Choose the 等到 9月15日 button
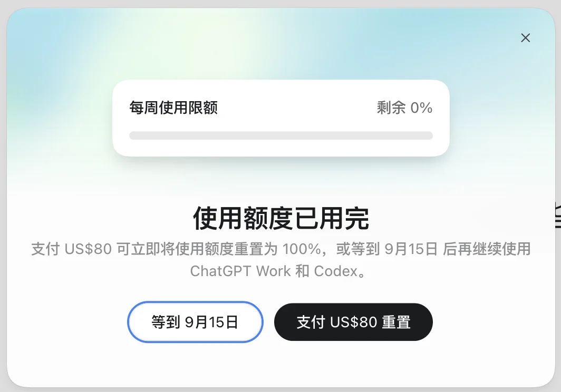This screenshot has height=392, width=561. (195, 322)
